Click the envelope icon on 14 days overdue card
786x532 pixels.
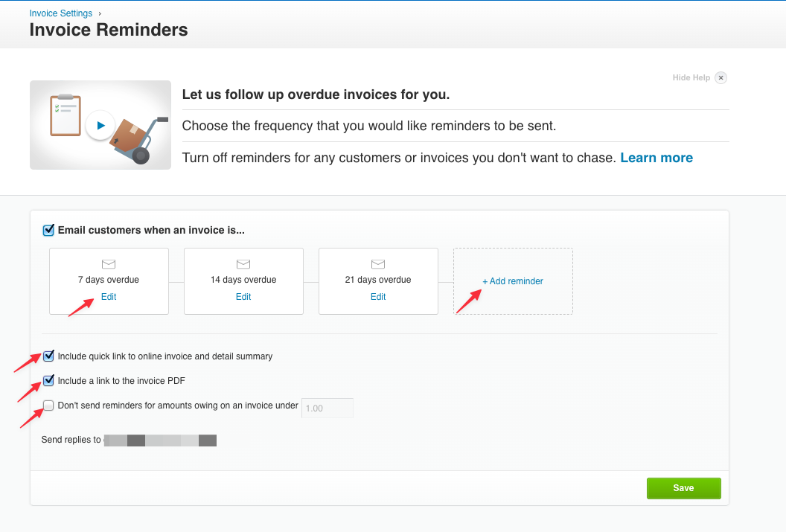point(243,264)
